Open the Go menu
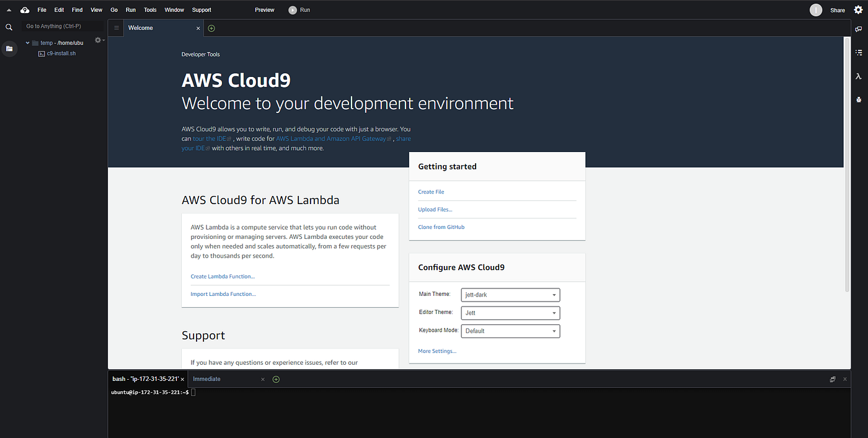This screenshot has width=868, height=438. click(x=114, y=10)
